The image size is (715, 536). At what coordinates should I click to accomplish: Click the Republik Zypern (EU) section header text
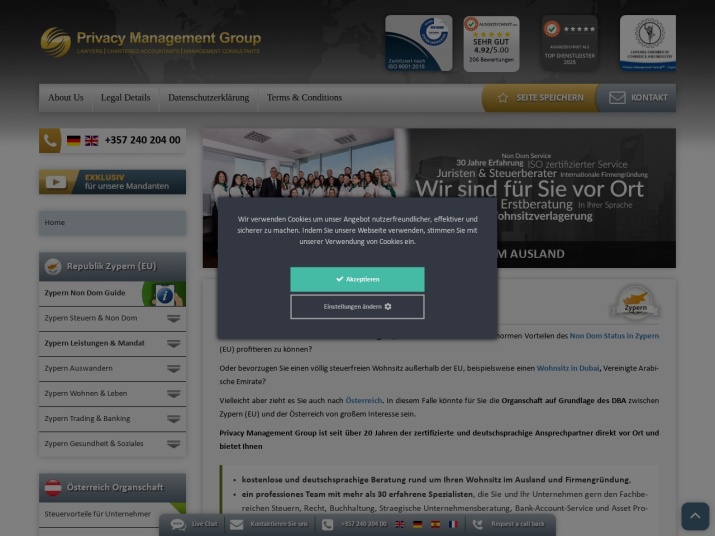pyautogui.click(x=111, y=266)
